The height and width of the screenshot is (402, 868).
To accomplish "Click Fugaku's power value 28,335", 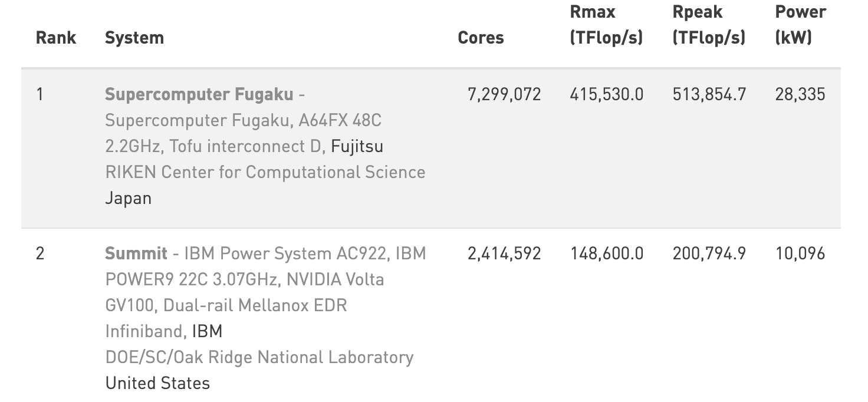I will point(800,94).
